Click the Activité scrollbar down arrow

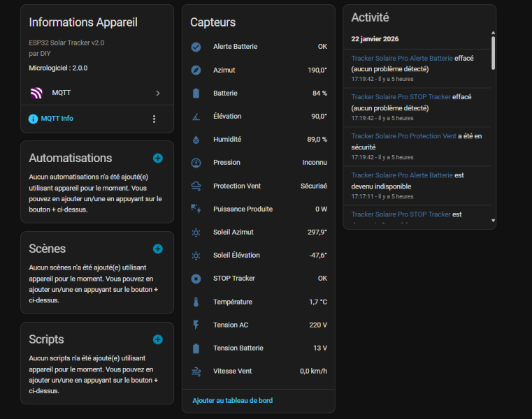[493, 221]
